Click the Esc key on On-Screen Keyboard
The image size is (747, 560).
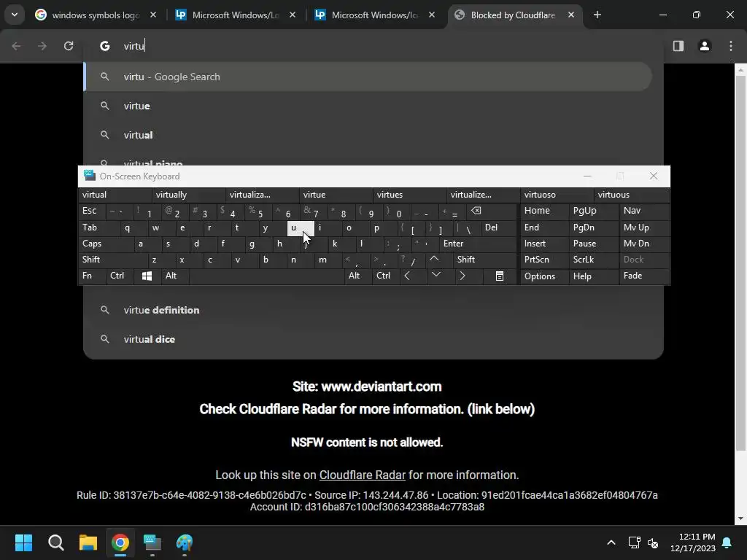pos(91,211)
